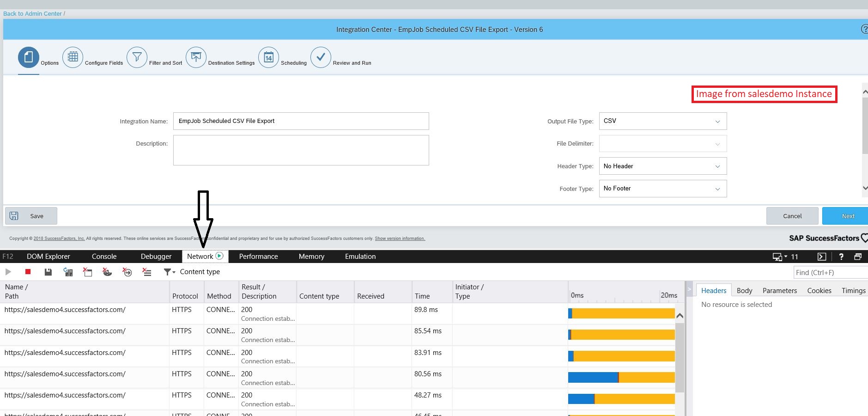Toggle the clear entries on navigate icon
The width and height of the screenshot is (868, 416).
point(127,272)
